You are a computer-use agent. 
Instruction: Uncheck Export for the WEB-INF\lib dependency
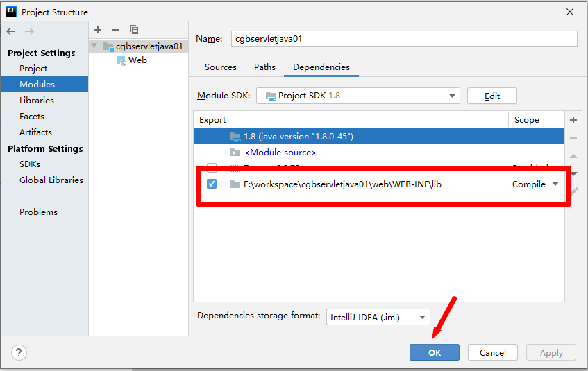(x=212, y=184)
